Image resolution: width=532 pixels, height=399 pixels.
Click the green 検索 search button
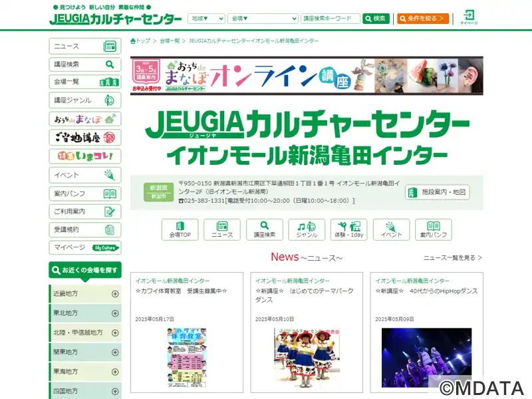click(376, 19)
